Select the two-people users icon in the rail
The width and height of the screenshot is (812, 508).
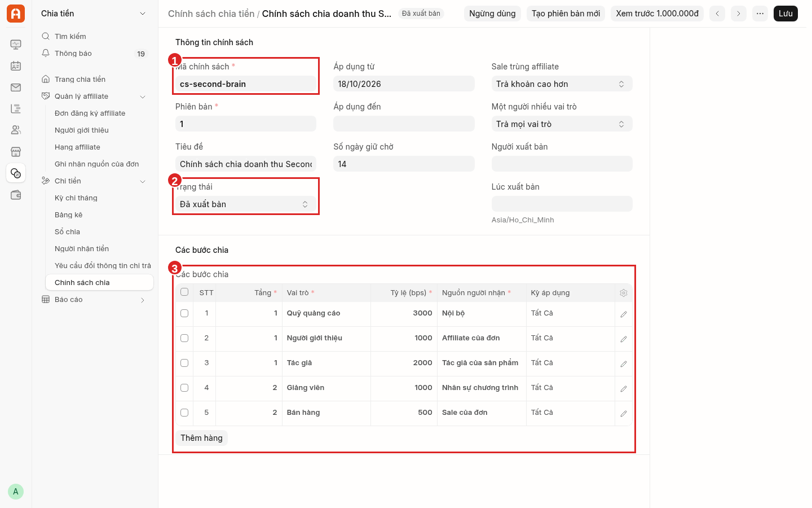[x=16, y=130]
